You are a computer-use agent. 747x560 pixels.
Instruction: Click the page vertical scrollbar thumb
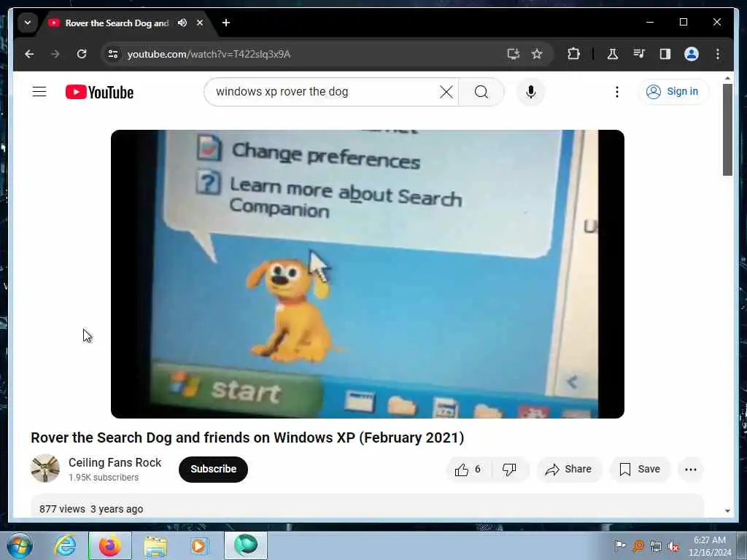pyautogui.click(x=727, y=130)
